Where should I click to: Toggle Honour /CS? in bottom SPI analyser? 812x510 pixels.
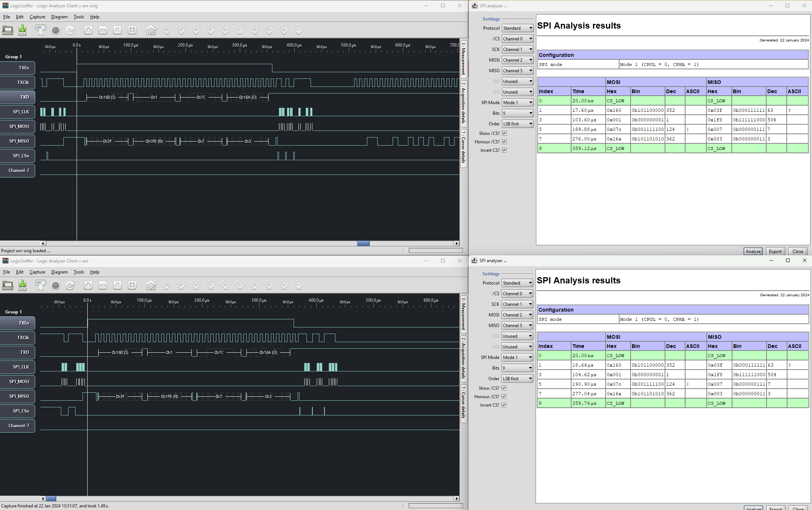(504, 397)
